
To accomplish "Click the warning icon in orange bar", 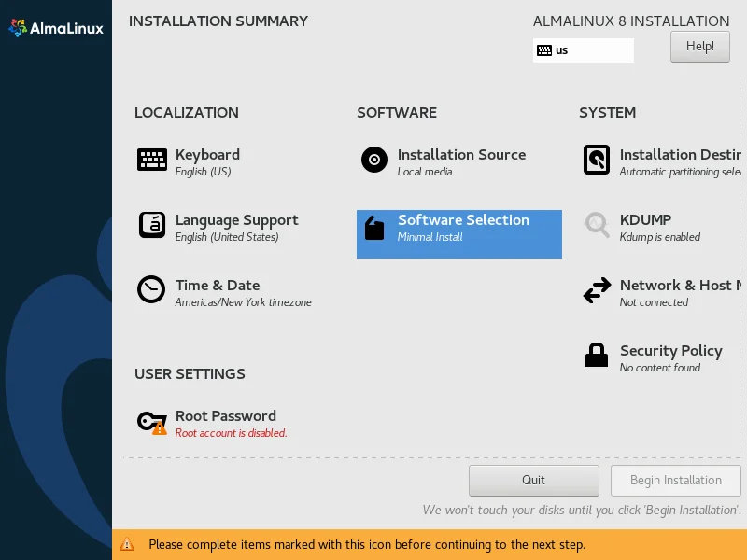I will pos(127,544).
